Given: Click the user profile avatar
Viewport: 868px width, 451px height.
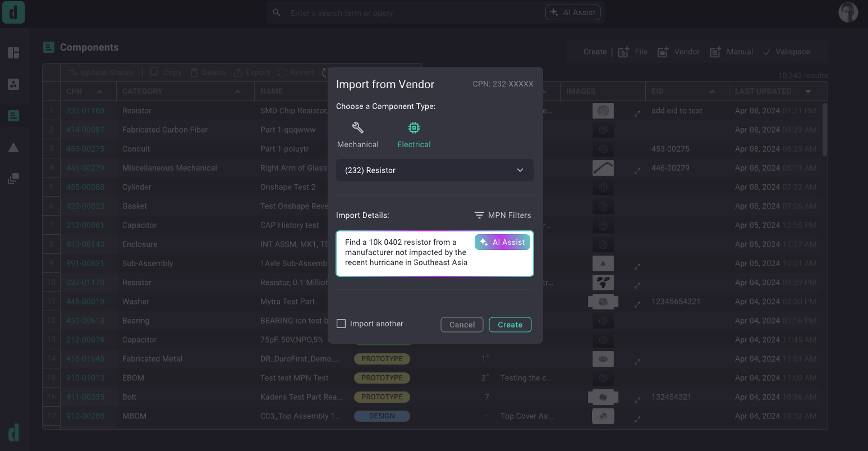Looking at the screenshot, I should 848,12.
